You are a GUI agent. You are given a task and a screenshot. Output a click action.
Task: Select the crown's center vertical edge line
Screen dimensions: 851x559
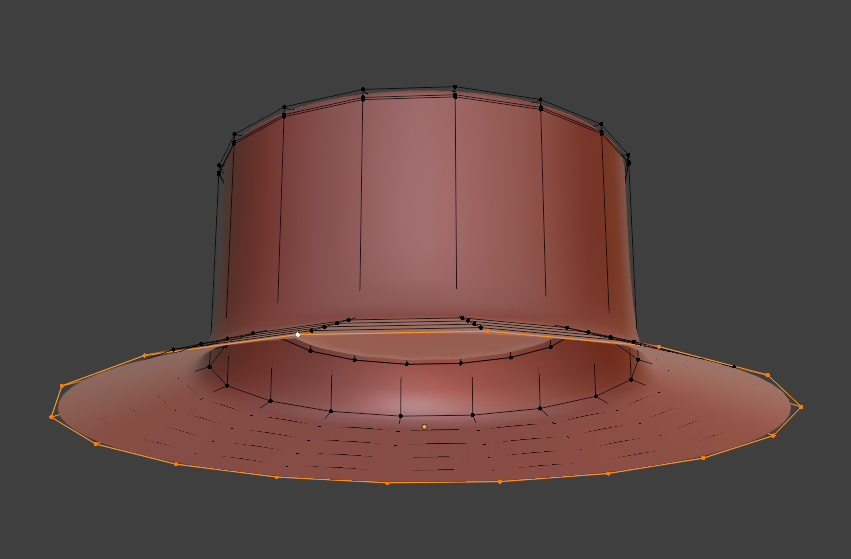point(456,200)
